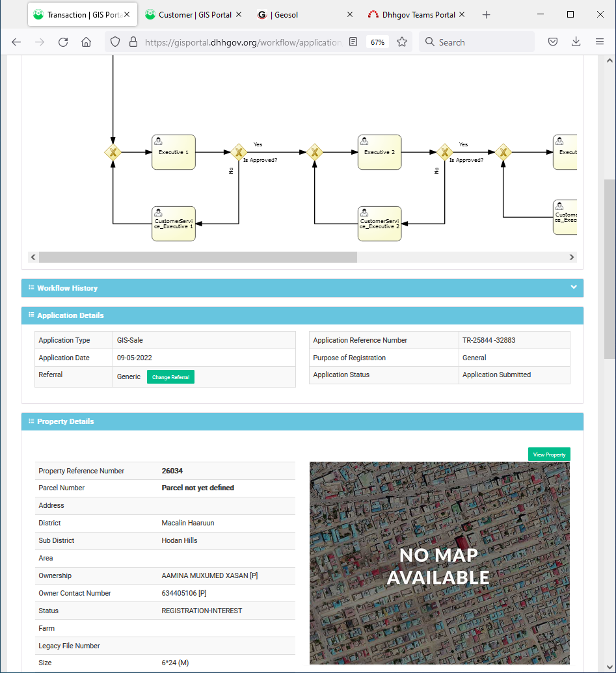
Task: Select application date 09-05-2022
Action: coord(135,358)
